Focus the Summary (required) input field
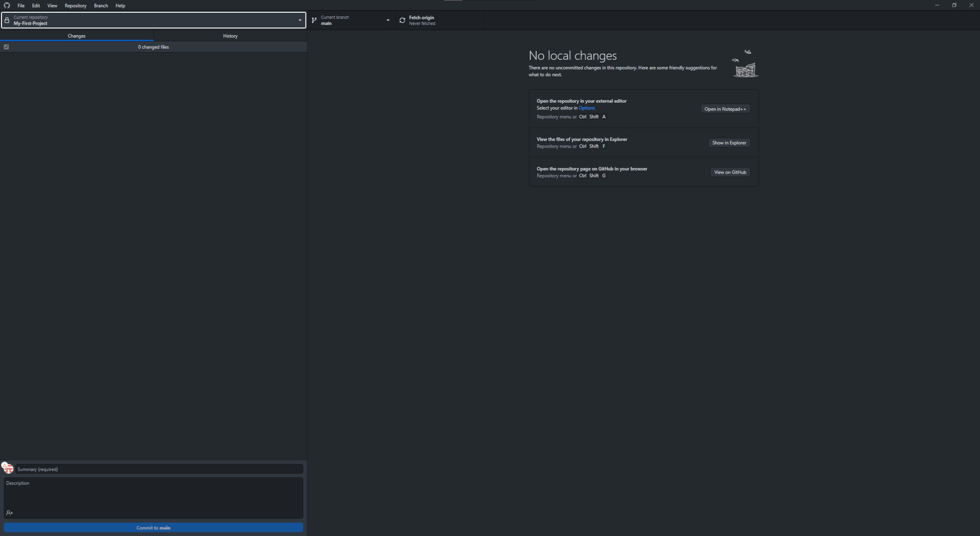980x536 pixels. pos(159,469)
